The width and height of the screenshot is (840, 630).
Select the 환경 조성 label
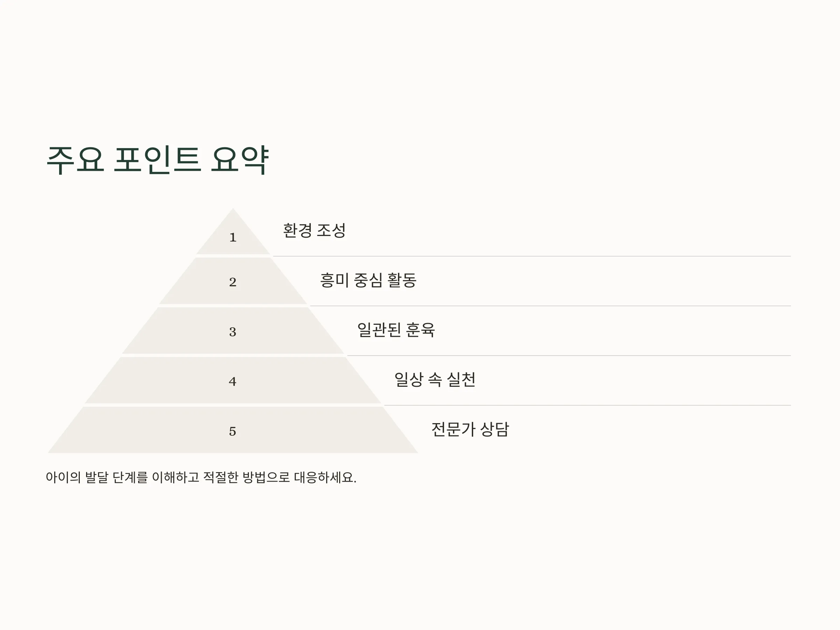coord(314,231)
